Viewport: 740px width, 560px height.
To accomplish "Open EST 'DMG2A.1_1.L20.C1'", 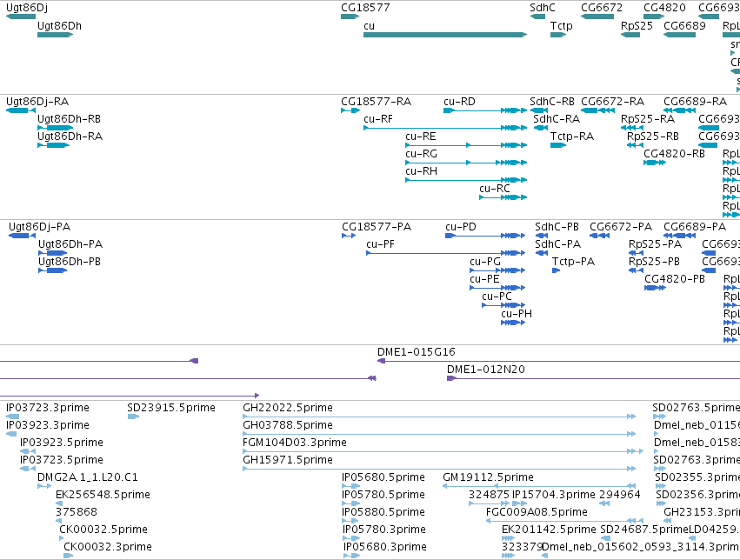I will 88,477.
